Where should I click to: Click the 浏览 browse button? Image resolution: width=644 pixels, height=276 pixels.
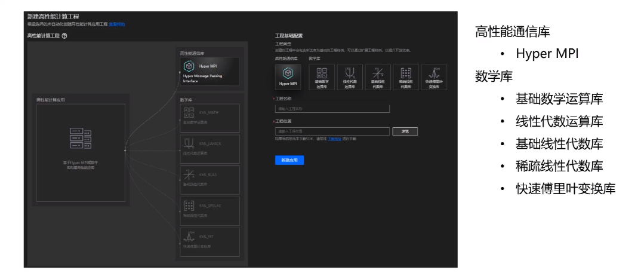click(405, 131)
